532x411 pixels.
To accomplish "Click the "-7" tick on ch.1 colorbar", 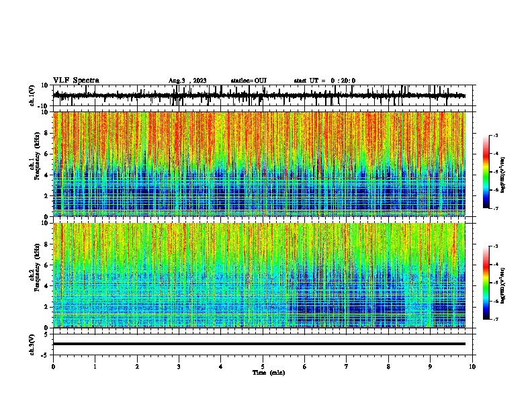I will click(495, 208).
